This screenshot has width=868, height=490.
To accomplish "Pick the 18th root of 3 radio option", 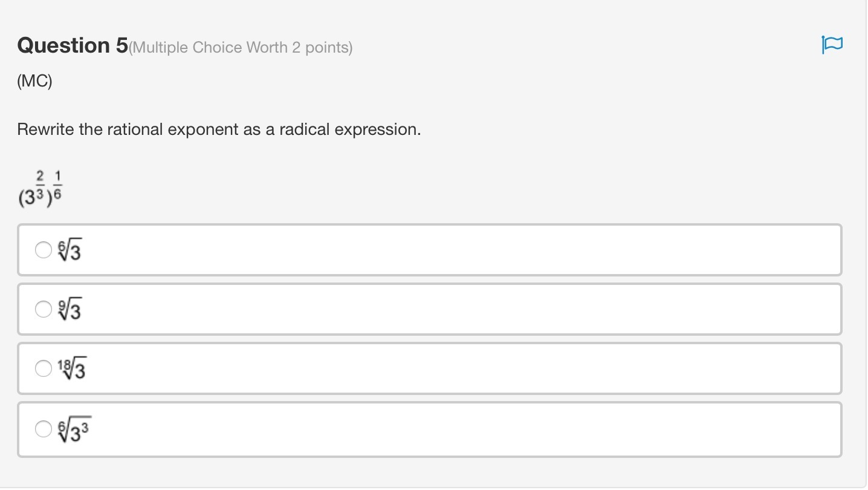I will pyautogui.click(x=44, y=368).
